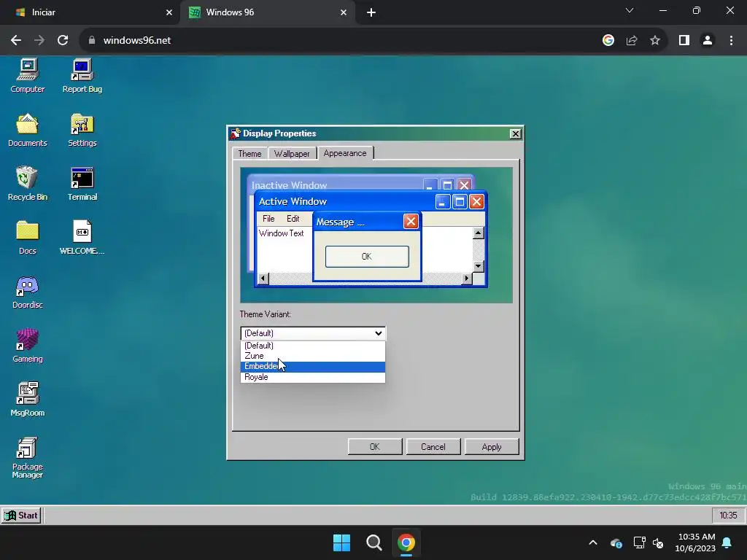The height and width of the screenshot is (560, 747).
Task: Select the WELCOME markdown file icon
Action: tap(82, 237)
